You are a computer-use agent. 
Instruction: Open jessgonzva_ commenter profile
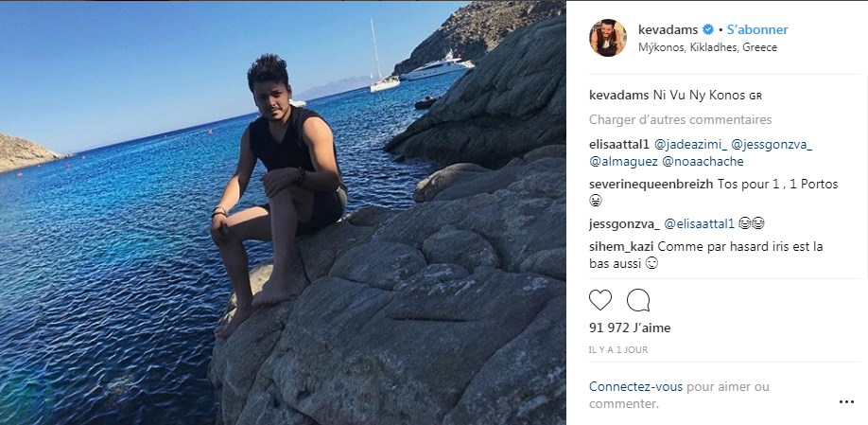624,224
